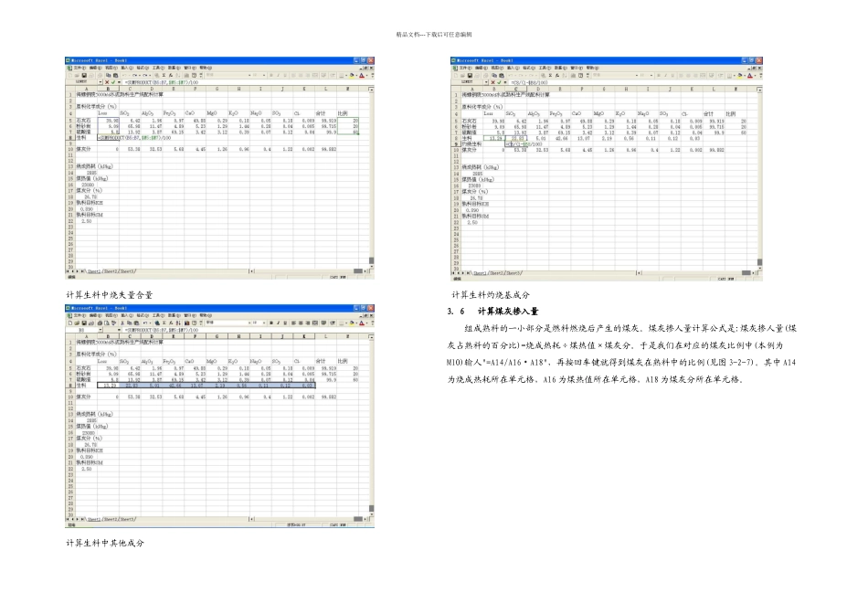
Task: Click heading '3.6 计算煤灰掺入量'
Action: (x=492, y=312)
